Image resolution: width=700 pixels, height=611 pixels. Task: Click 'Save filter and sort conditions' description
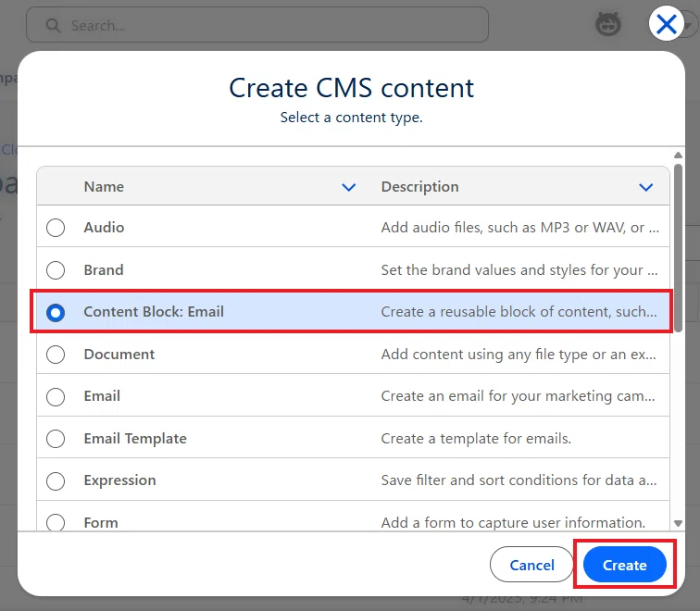[x=519, y=480]
